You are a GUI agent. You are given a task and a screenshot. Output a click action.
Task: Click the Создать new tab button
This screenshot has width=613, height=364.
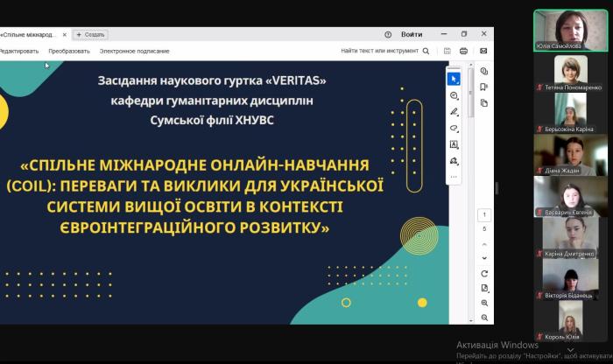[90, 34]
